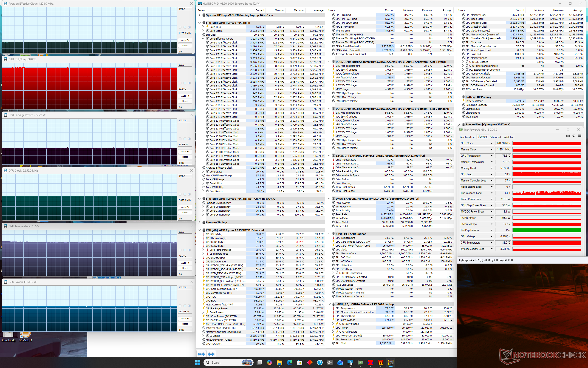
Task: Open the GPU Clock sensor dropdown in GPU-Z
Action: pyautogui.click(x=491, y=143)
